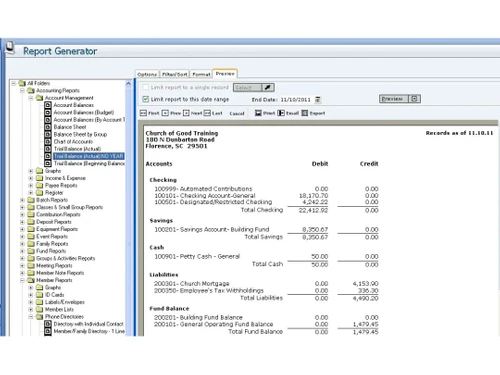Collapse the Phone Directories folder
The width and height of the screenshot is (500, 375).
(31, 317)
